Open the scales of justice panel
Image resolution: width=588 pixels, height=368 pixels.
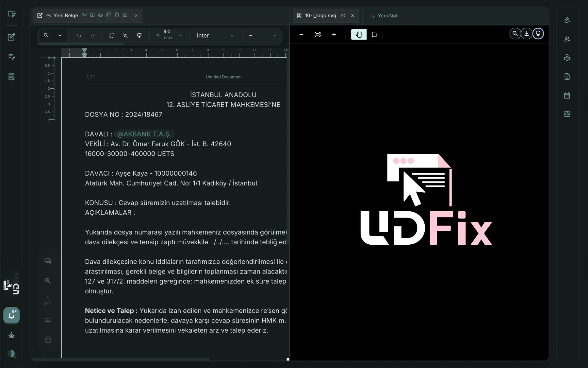click(567, 114)
